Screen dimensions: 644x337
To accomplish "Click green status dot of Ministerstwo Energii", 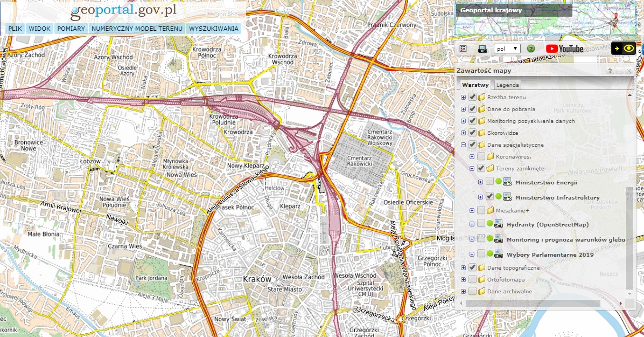I will tap(498, 182).
